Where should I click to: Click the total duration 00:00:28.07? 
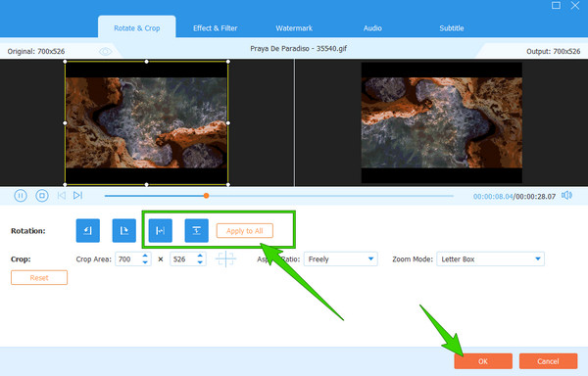click(535, 196)
